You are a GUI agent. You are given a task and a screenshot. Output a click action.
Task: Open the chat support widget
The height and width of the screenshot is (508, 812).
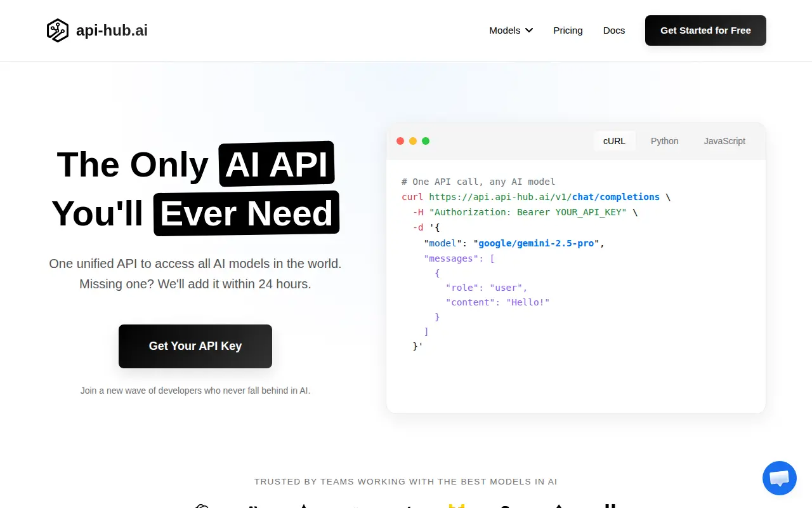pyautogui.click(x=779, y=478)
